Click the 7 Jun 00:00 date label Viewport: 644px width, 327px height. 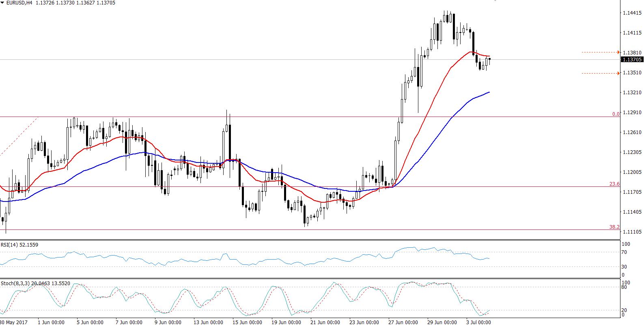[x=129, y=323]
